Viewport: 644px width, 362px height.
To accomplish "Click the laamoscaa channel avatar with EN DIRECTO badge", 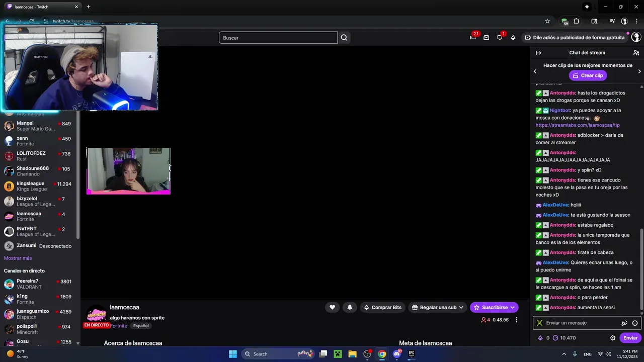I will click(96, 316).
